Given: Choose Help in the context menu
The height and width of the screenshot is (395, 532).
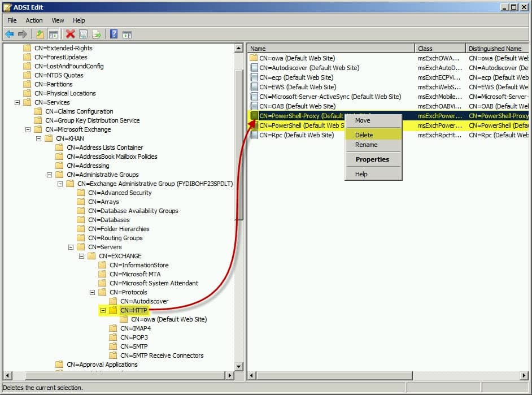Looking at the screenshot, I should click(x=373, y=173).
